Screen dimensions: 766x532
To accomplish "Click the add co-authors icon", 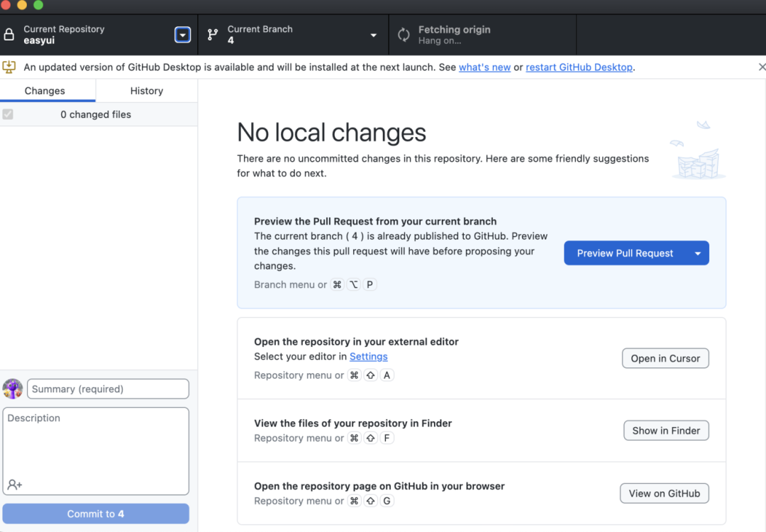I will (x=15, y=484).
